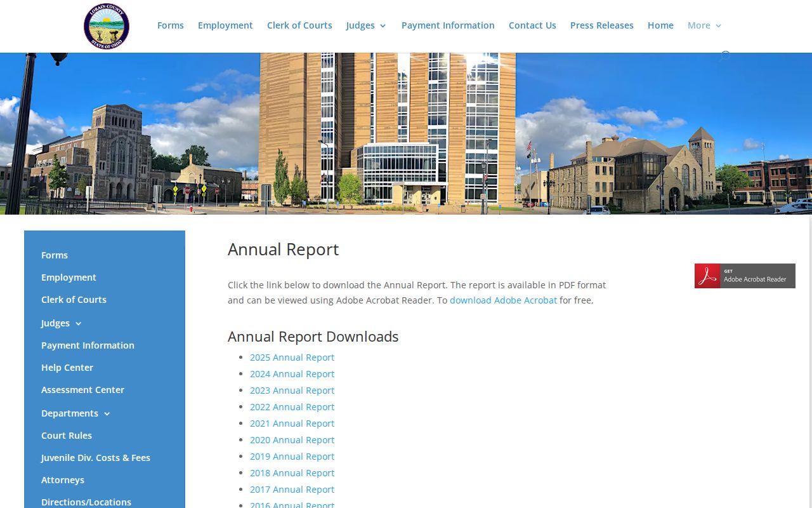
Task: Select Contact Us in the top menu
Action: [x=532, y=25]
